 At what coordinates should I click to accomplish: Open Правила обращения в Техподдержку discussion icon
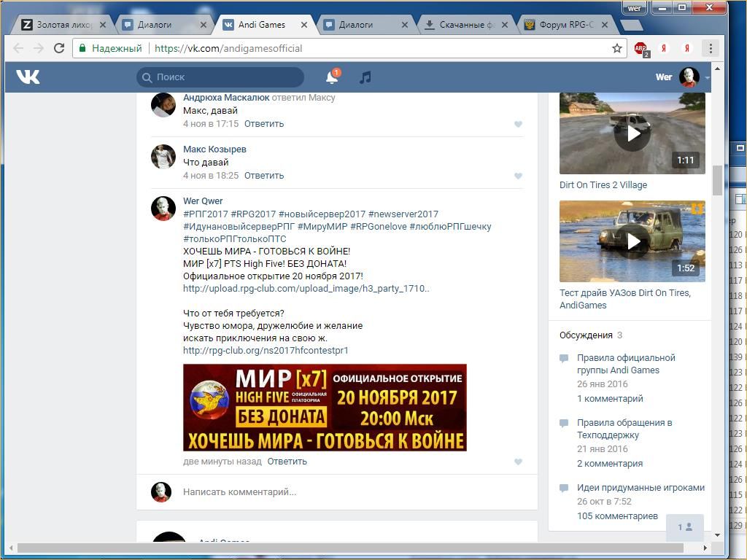point(564,423)
